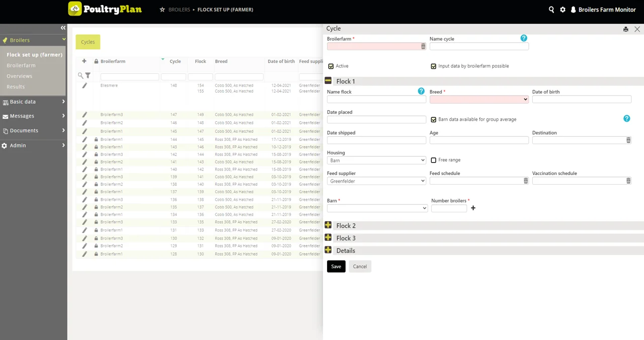The width and height of the screenshot is (644, 340).
Task: Collapse sidebar with double chevron icon
Action: 63,28
